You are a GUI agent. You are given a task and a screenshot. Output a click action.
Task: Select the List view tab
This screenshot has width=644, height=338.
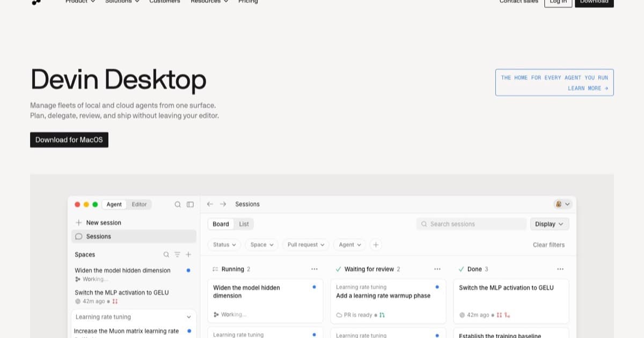(x=244, y=224)
